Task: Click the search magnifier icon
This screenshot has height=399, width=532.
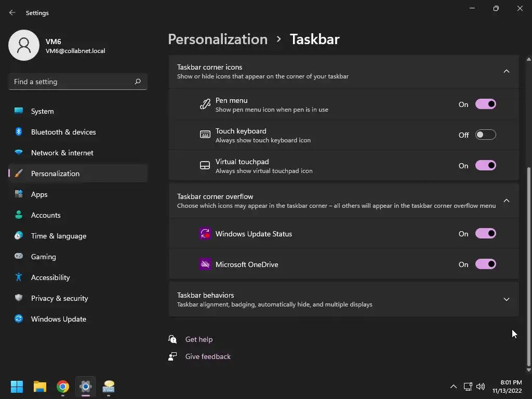Action: 138,82
